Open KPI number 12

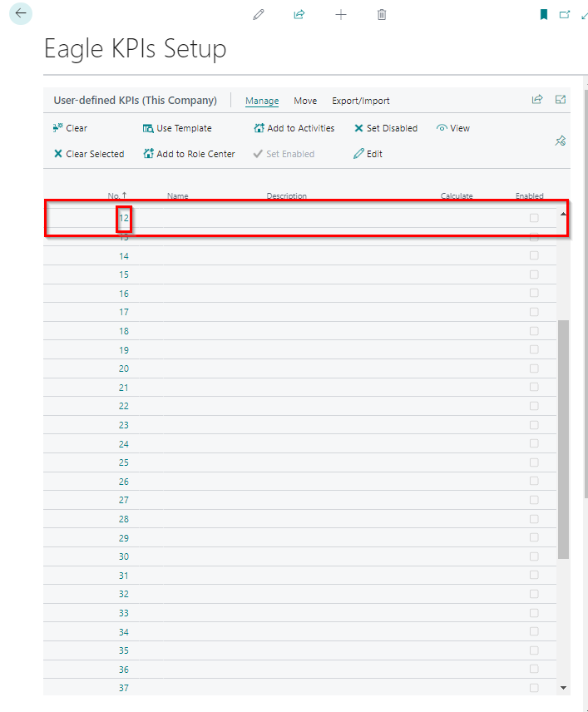[x=124, y=218]
